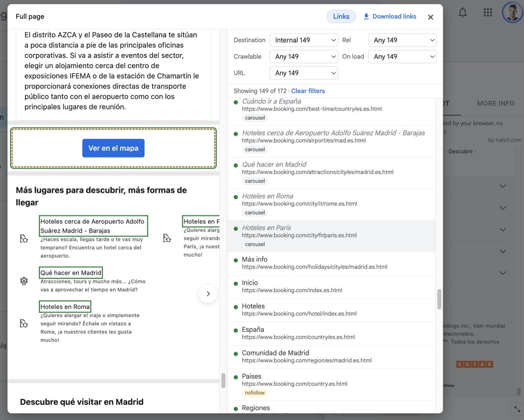Expand the second chevron in background panel
This screenshot has height=420, width=524.
[x=503, y=208]
